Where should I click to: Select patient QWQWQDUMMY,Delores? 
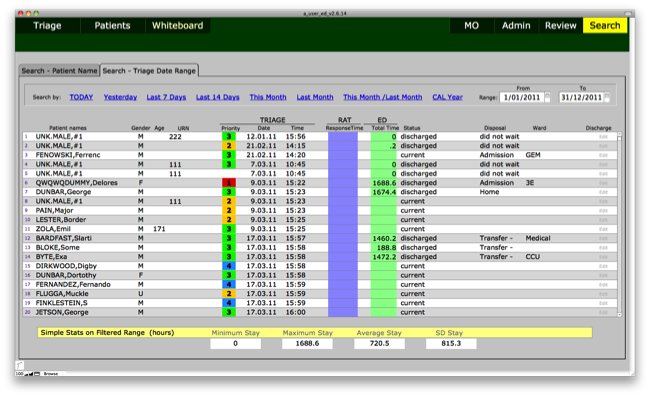77,183
